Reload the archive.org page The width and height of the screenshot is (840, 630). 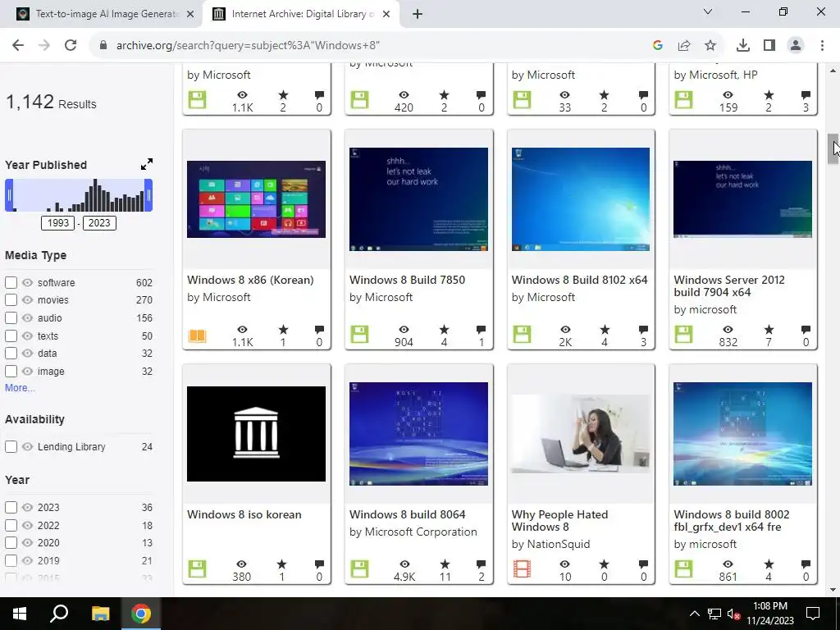pos(71,46)
